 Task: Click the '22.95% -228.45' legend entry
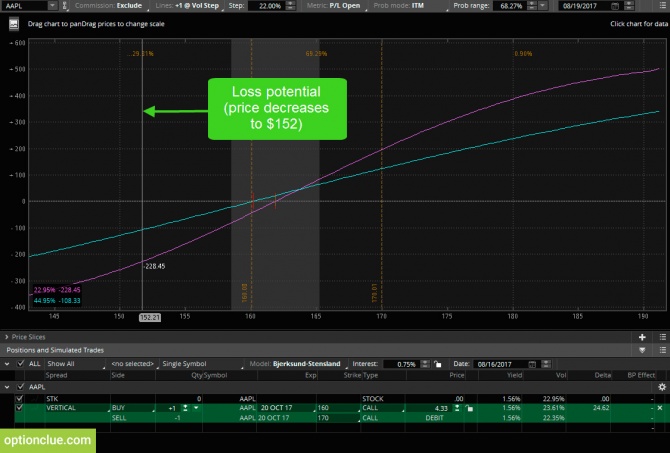click(57, 290)
